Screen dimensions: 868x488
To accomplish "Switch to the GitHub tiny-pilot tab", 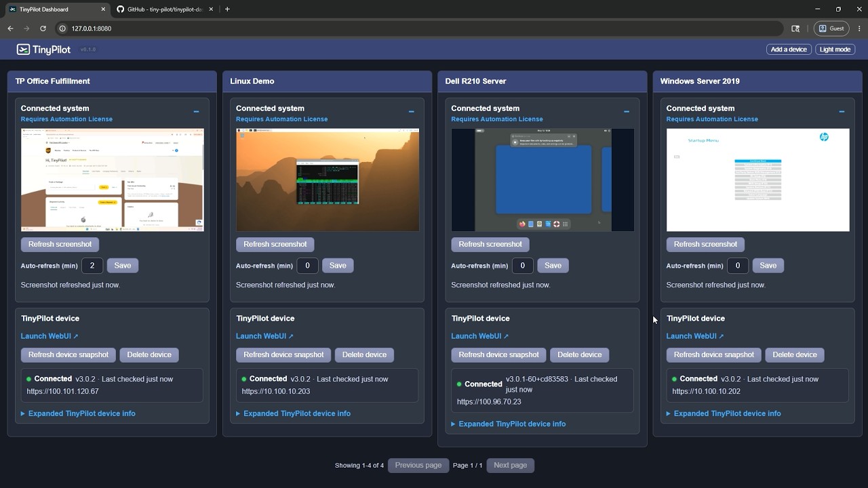I will click(x=165, y=9).
